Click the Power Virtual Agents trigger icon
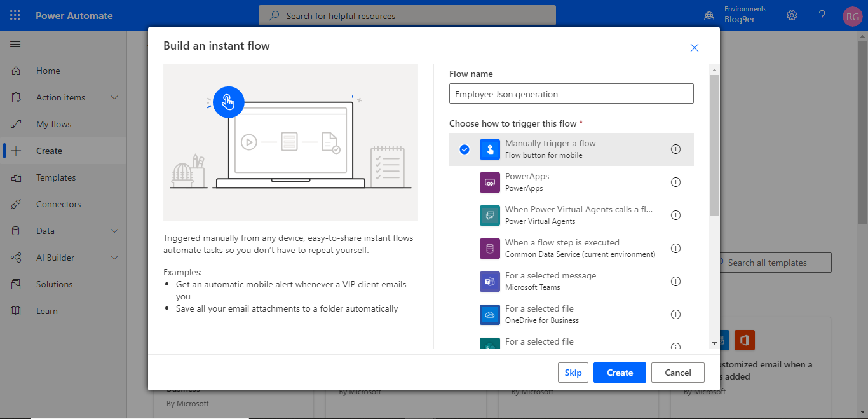 (489, 215)
